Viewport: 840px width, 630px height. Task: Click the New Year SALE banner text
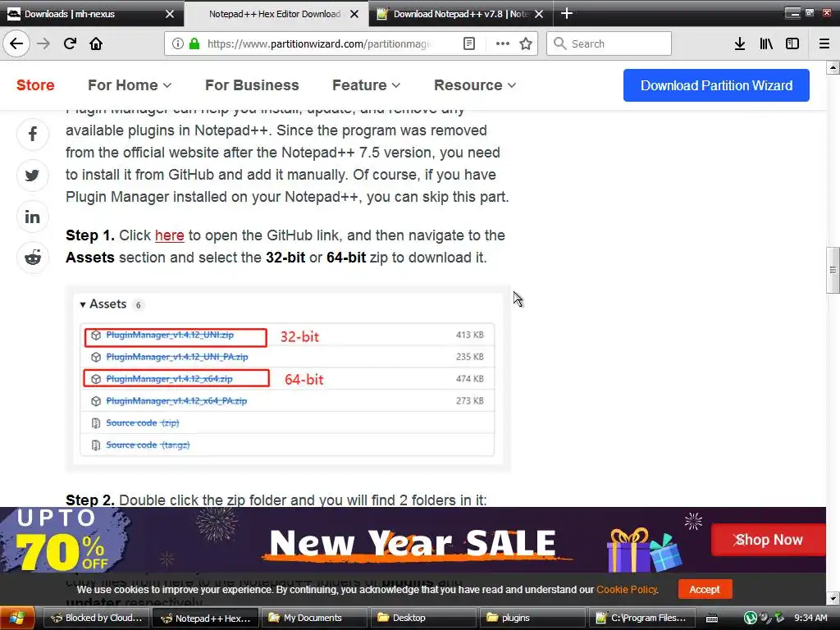[413, 543]
